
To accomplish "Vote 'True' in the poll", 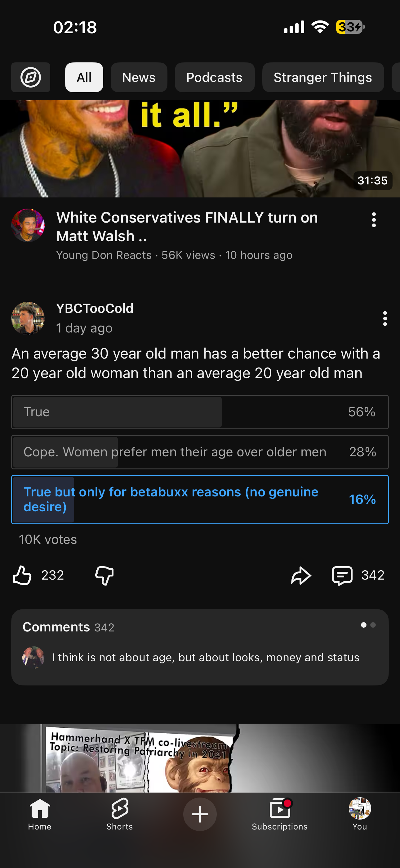I will (x=200, y=412).
